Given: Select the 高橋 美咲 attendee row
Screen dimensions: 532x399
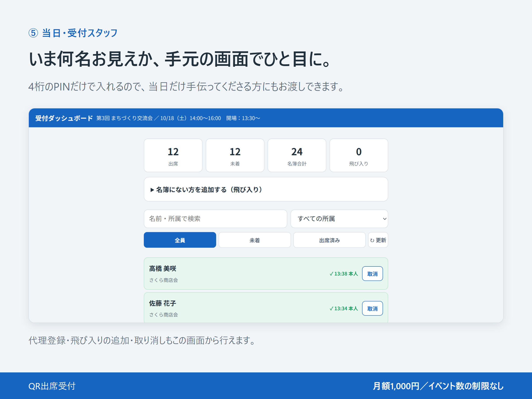Looking at the screenshot, I should pyautogui.click(x=266, y=274).
